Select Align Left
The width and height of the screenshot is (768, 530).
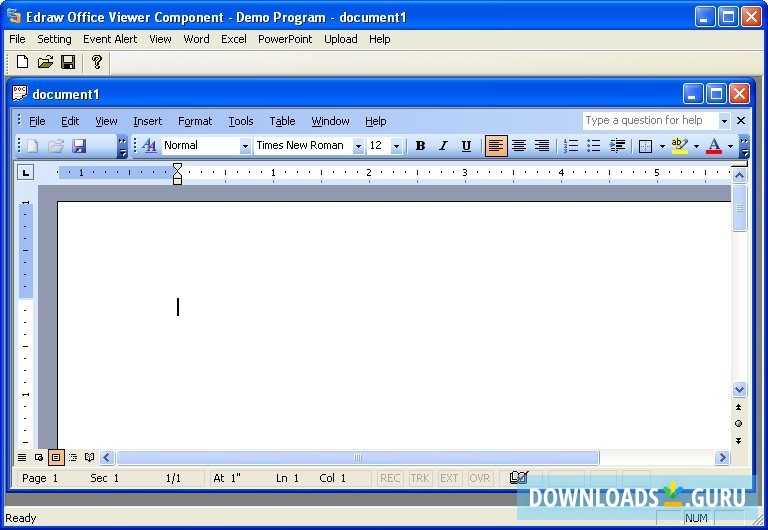[496, 146]
